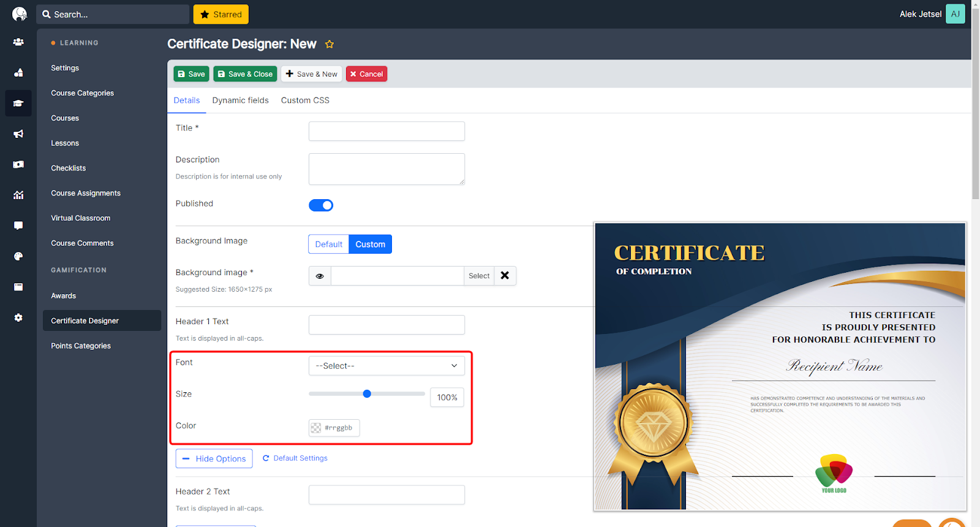The width and height of the screenshot is (980, 527).
Task: Click the Starred button
Action: (x=221, y=14)
